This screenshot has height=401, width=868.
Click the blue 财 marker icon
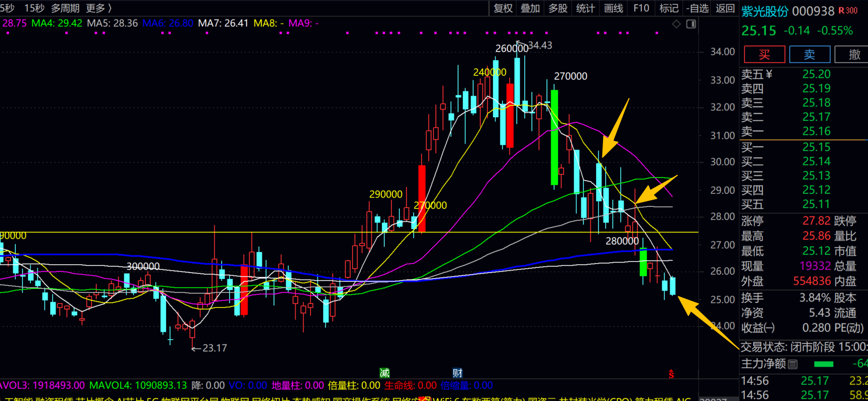(458, 373)
